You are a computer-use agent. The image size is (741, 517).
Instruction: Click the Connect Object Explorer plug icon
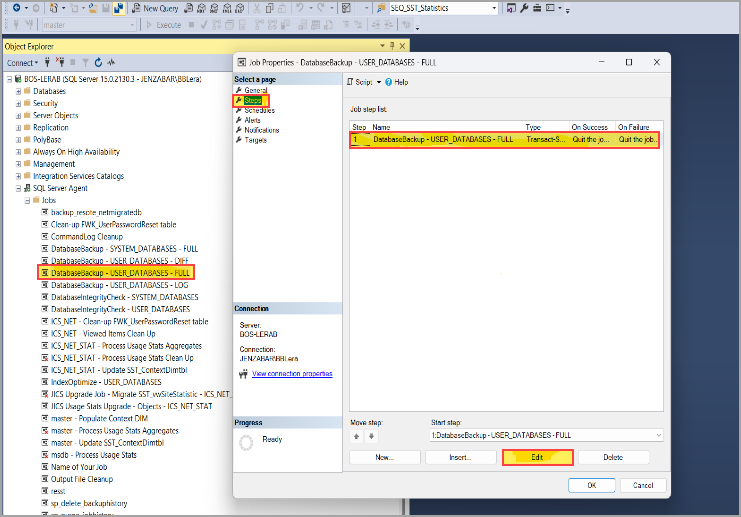[47, 62]
